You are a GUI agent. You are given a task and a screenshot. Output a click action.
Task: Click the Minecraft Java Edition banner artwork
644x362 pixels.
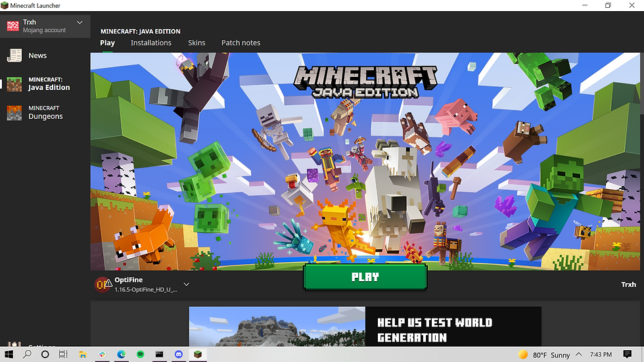[365, 162]
